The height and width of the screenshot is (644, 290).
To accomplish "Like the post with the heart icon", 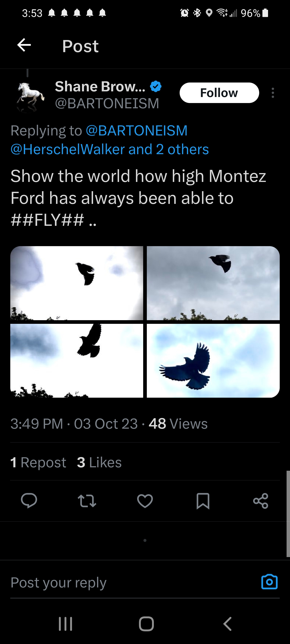I will [x=145, y=501].
